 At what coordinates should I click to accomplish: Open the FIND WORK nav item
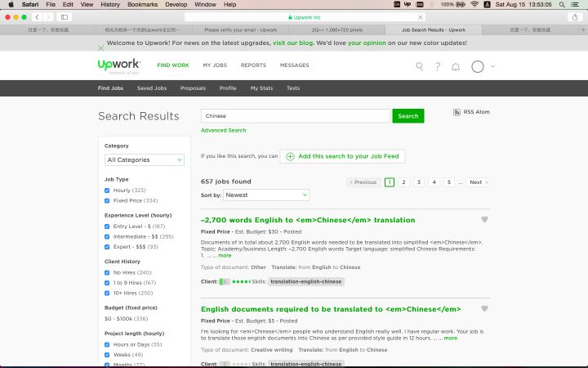(173, 65)
